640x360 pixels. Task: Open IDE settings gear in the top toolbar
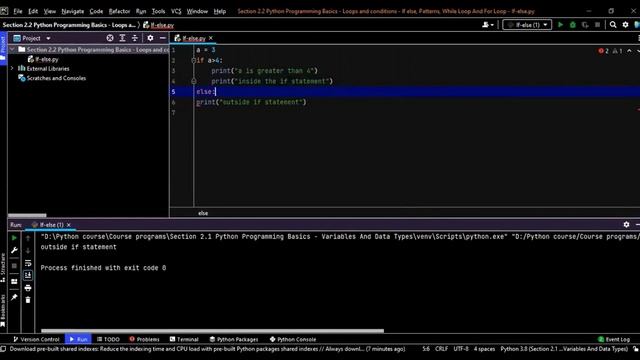(x=625, y=25)
